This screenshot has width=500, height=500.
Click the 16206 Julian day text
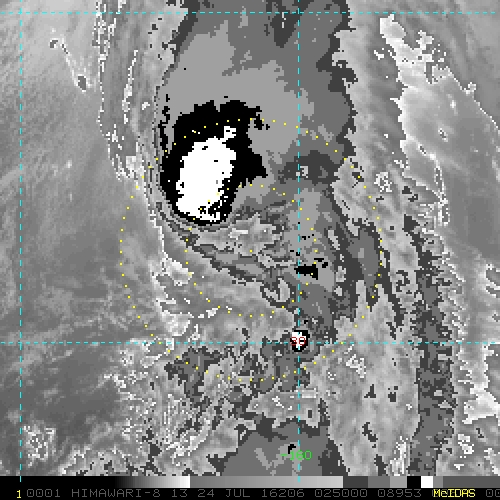(x=283, y=493)
